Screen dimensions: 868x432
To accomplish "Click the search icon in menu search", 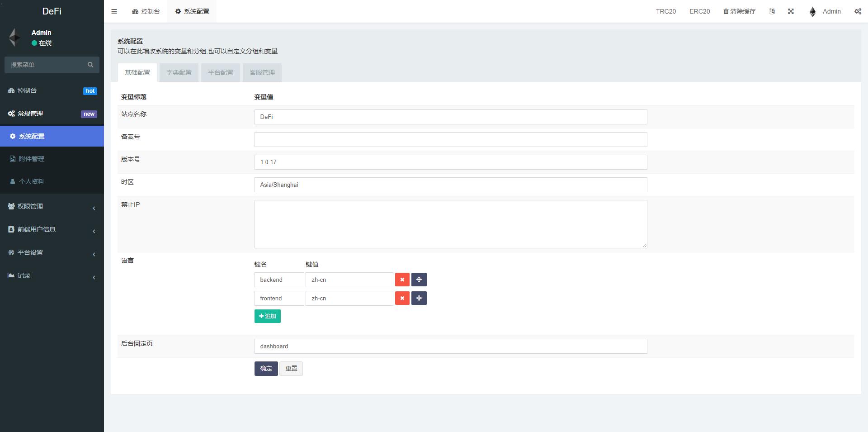I will tap(90, 65).
